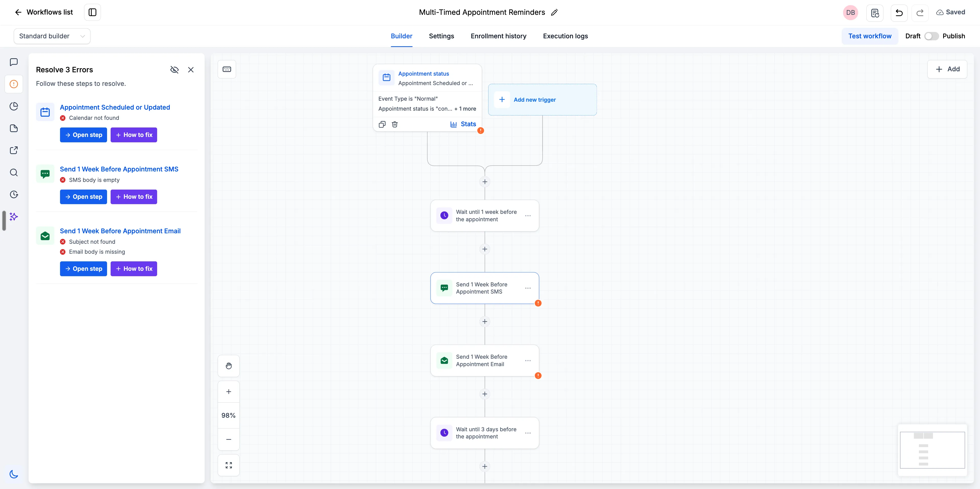Screen dimensions: 980x489
Task: Open the Send 1 Week Before Appointment Email link
Action: click(120, 231)
